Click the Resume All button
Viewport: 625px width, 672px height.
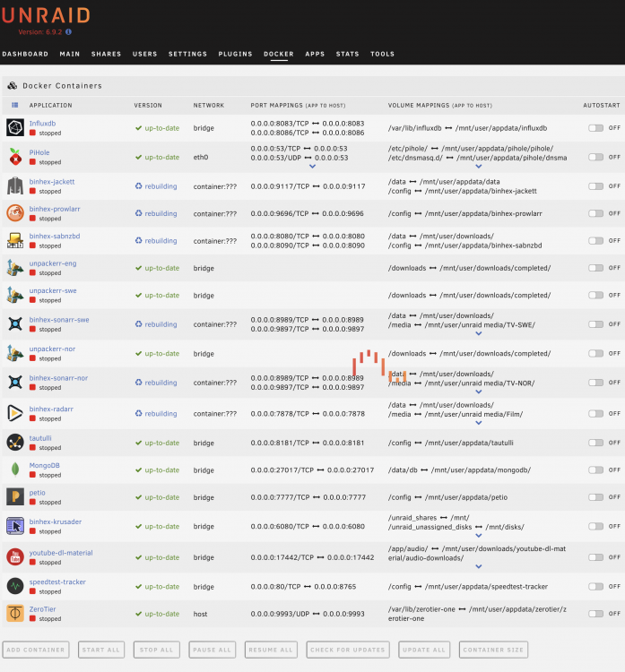pos(271,650)
